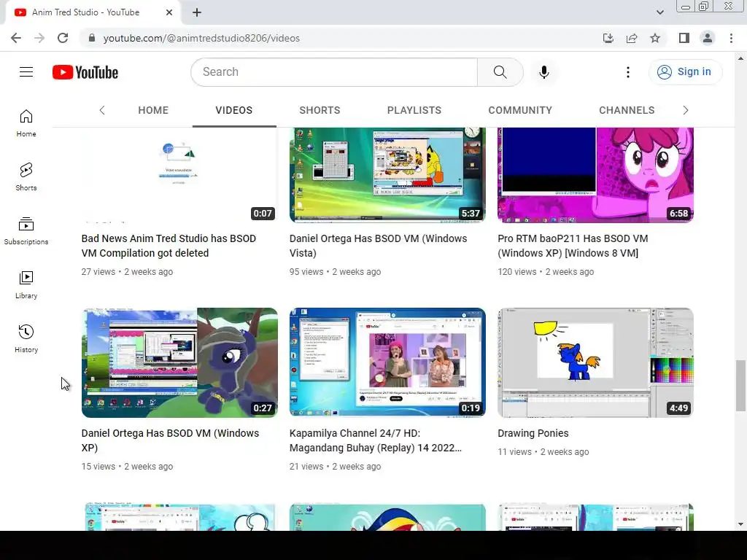
Task: Open History in the sidebar
Action: [26, 338]
